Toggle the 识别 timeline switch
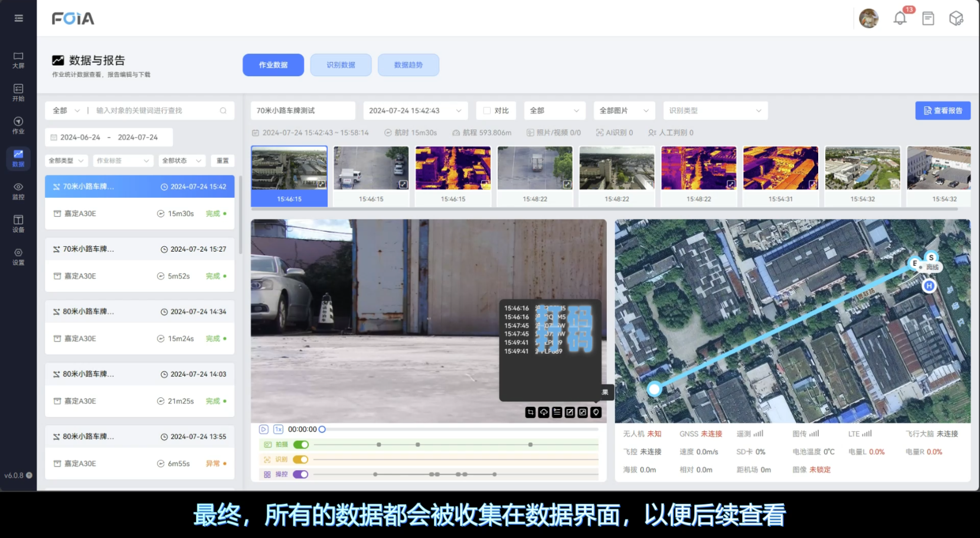This screenshot has width=980, height=538. tap(300, 459)
